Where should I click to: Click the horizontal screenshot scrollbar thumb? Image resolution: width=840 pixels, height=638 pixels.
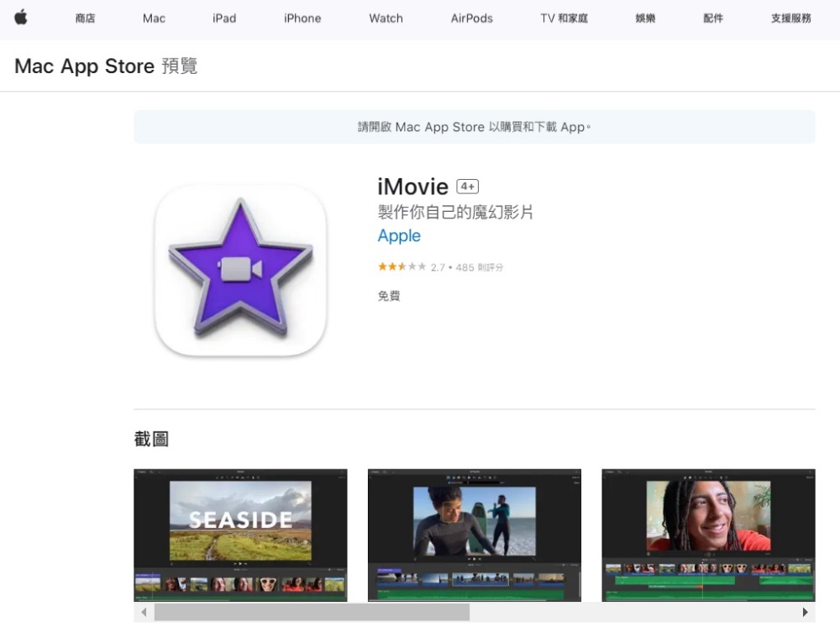[311, 613]
